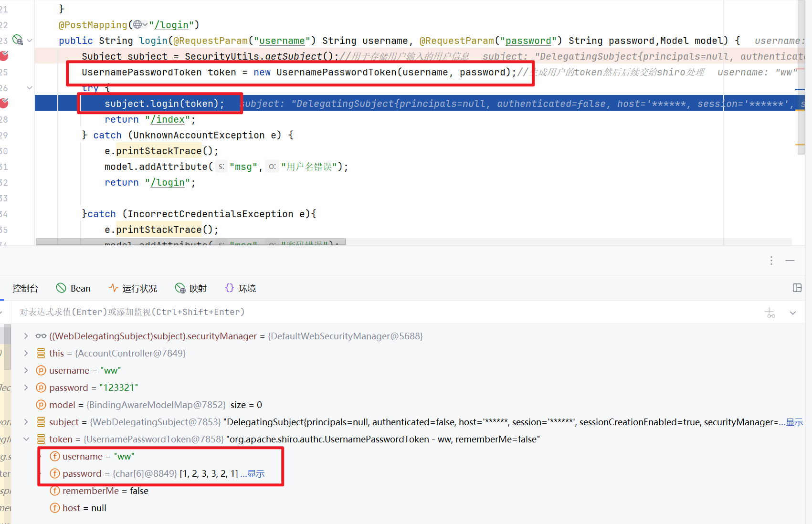Collapse the token variable node
Image resolution: width=812 pixels, height=524 pixels.
point(26,439)
